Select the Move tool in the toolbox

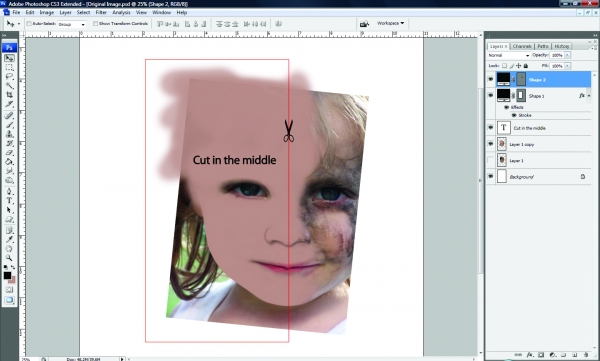click(x=10, y=58)
